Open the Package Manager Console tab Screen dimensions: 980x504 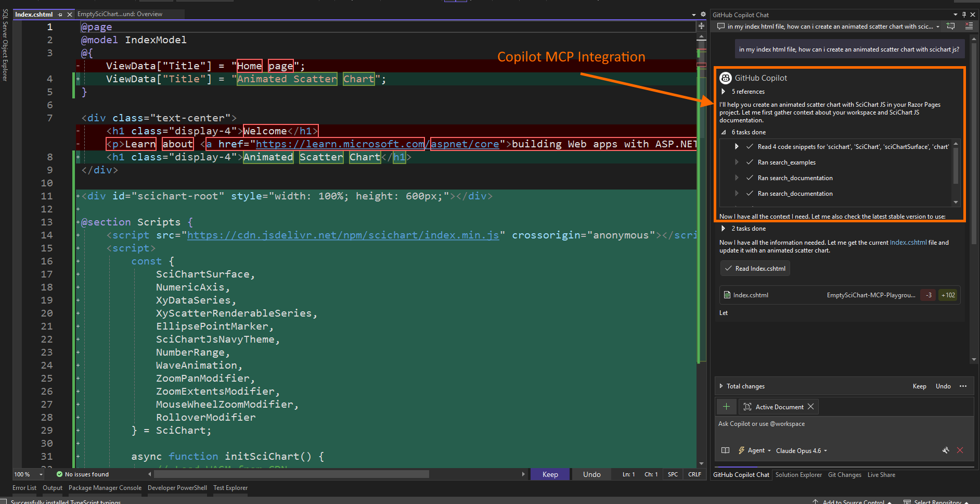point(105,488)
